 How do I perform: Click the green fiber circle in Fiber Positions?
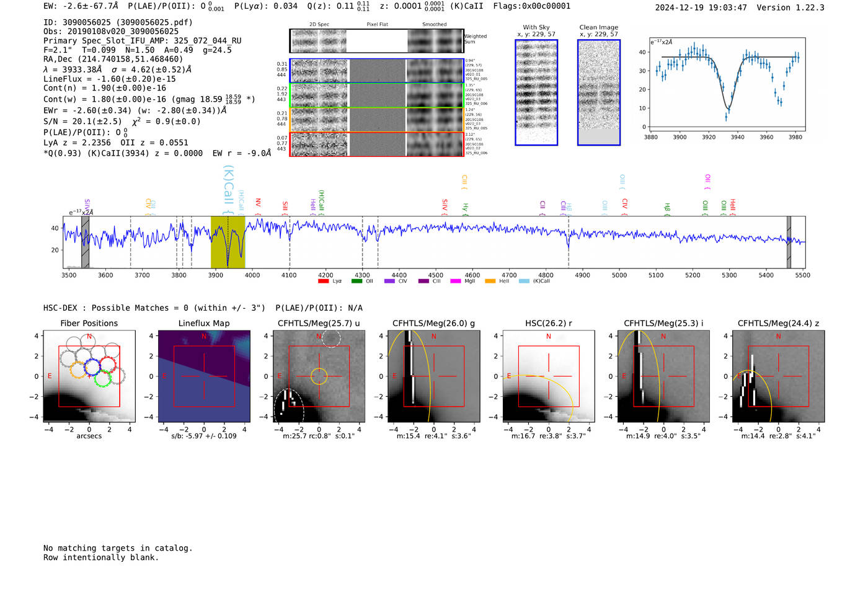point(103,378)
